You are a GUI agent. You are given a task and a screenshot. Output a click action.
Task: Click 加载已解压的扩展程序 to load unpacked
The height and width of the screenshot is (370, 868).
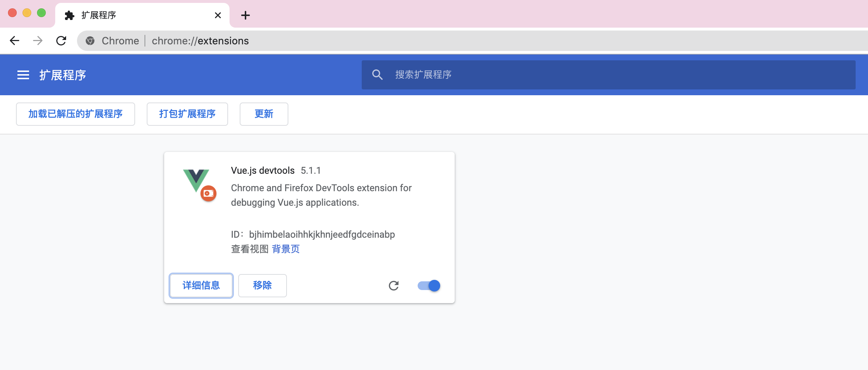(75, 114)
